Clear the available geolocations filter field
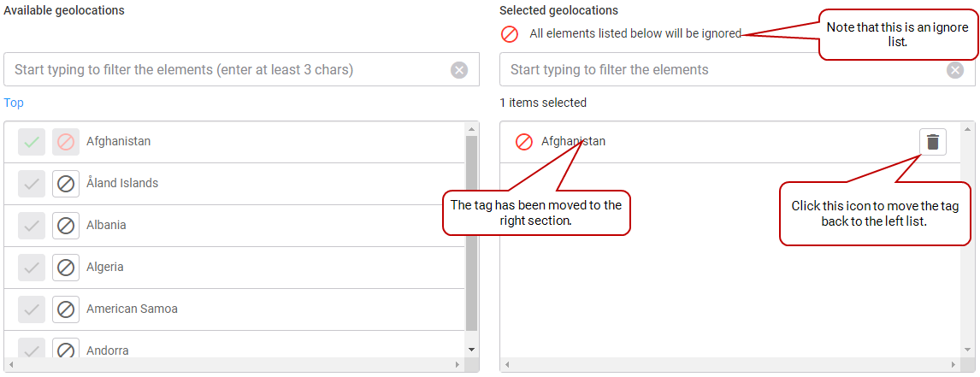Viewport: 980px width, 377px height. [459, 69]
